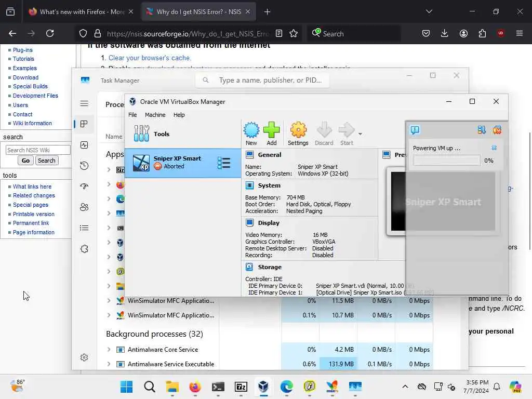
Task: Open Startup apps icon in Task Manager
Action: point(84,187)
